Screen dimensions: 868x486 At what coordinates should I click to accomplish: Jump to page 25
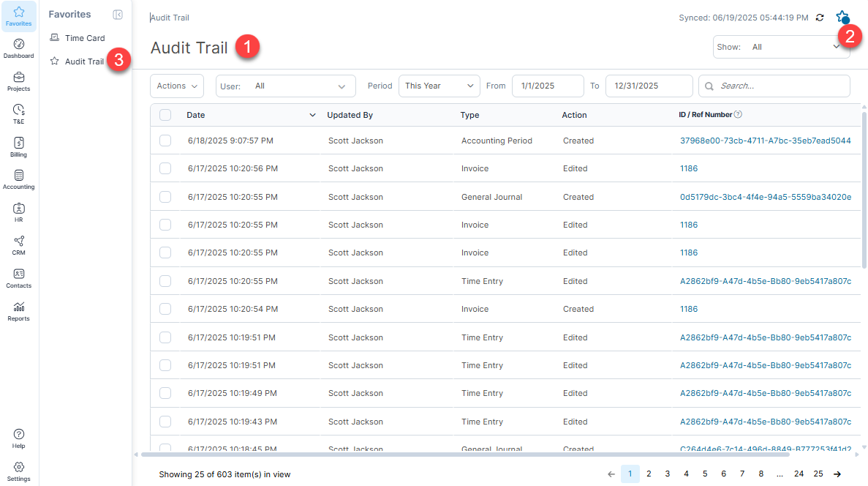click(818, 474)
